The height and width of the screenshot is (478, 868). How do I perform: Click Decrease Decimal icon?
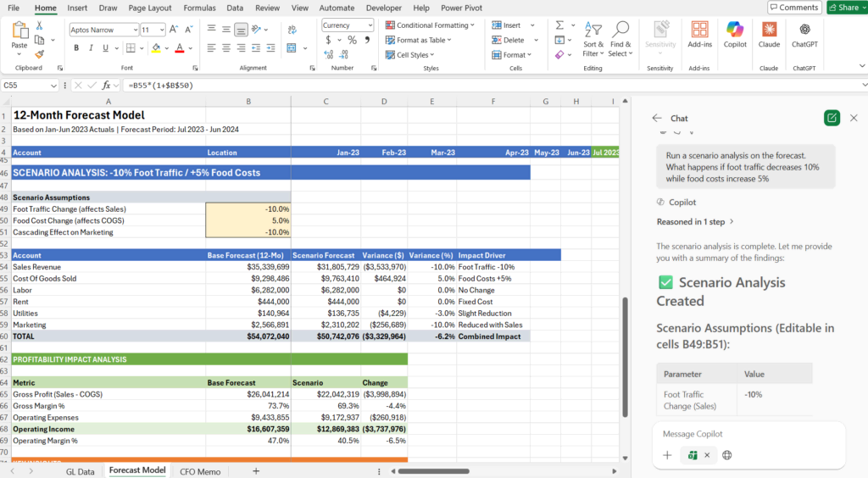(344, 54)
